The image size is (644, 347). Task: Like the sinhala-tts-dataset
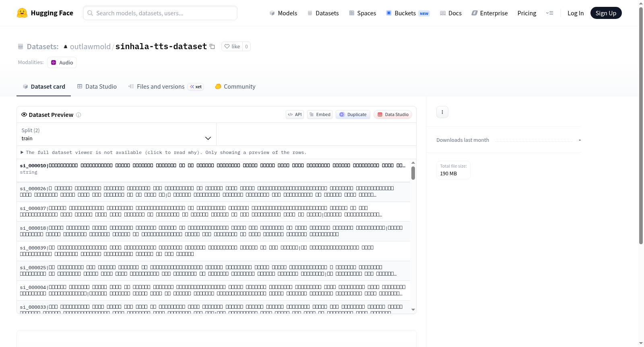point(232,46)
